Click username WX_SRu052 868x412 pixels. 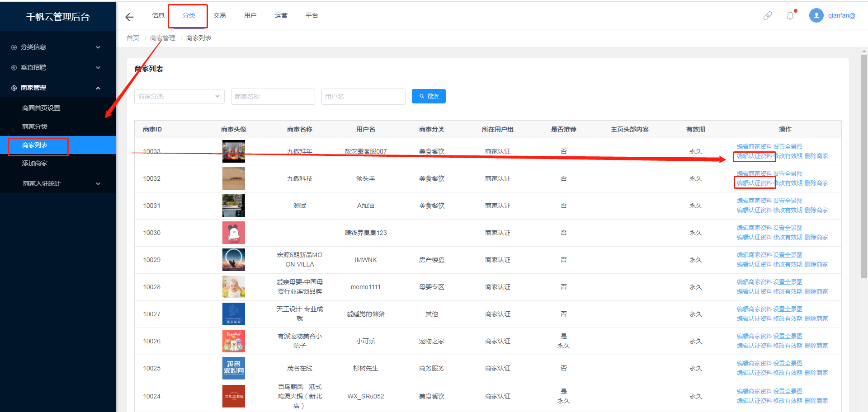point(366,396)
